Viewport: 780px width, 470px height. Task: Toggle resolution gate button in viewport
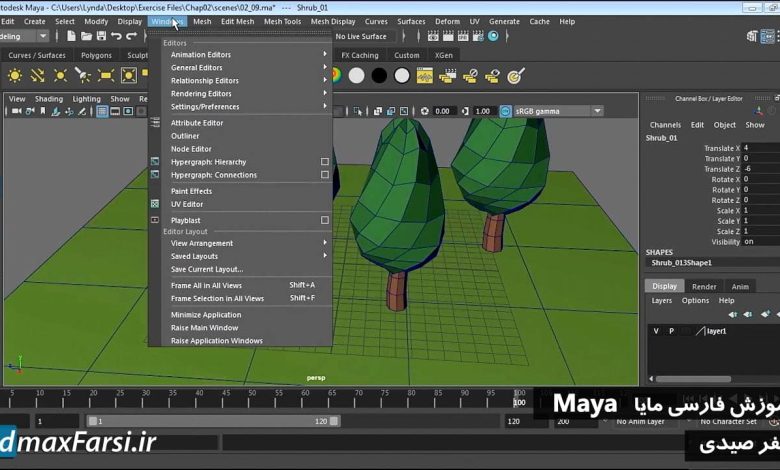[x=128, y=111]
